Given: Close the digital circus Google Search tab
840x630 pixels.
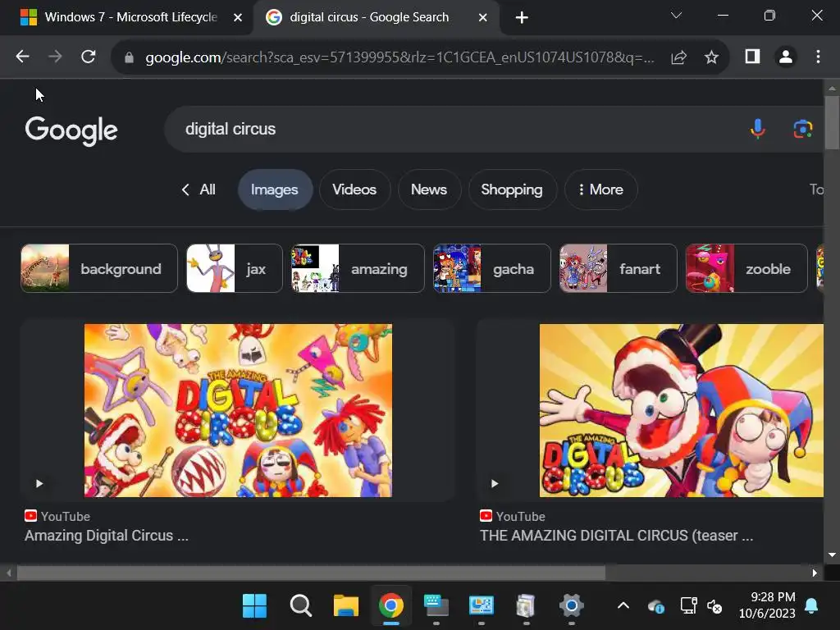Looking at the screenshot, I should [x=482, y=18].
